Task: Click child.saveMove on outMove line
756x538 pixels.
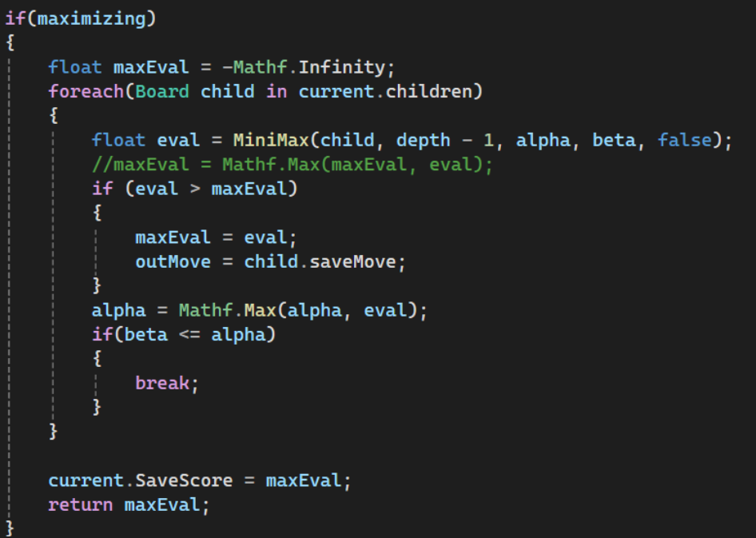Action: [x=320, y=261]
